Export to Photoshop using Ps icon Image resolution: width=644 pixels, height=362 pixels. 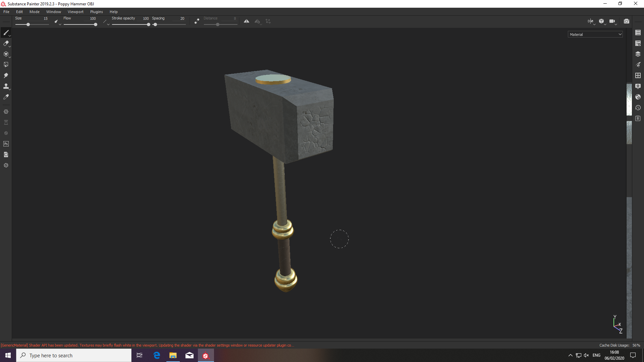point(6,144)
